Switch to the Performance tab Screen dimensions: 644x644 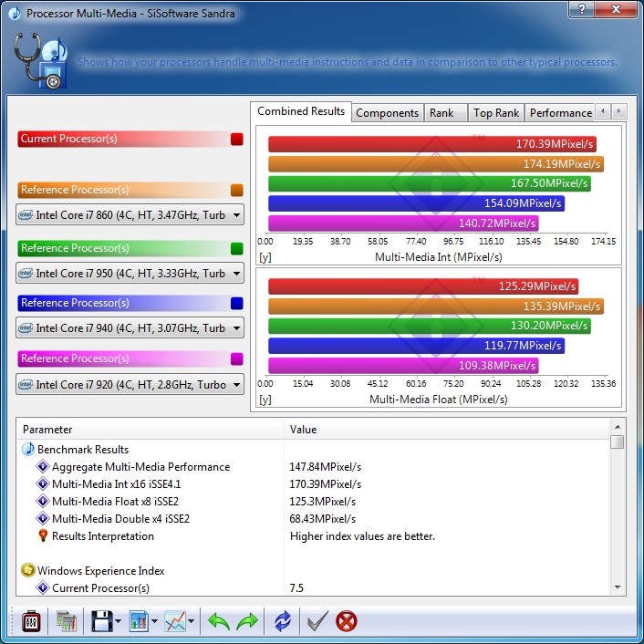(560, 113)
